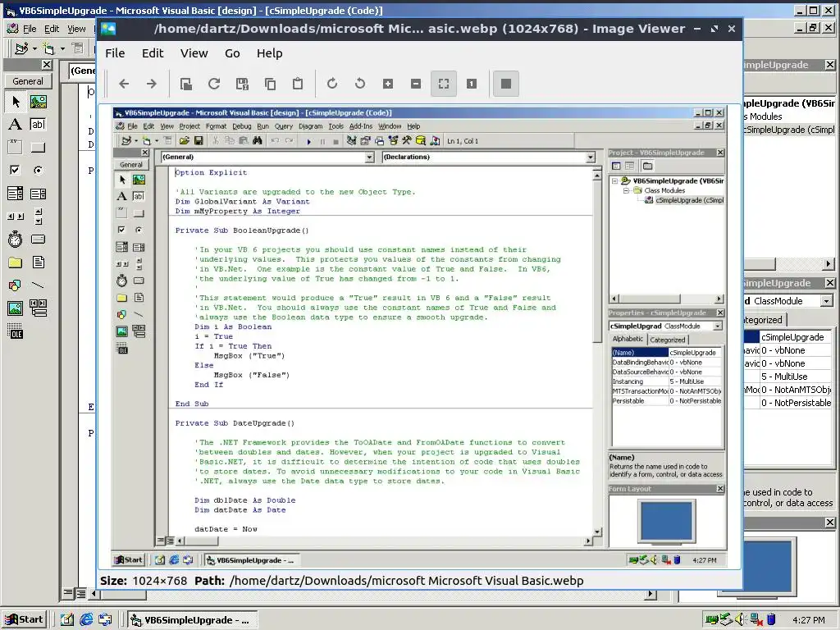Click the speaker volume icon in background system tray
The image size is (840, 630).
(740, 620)
